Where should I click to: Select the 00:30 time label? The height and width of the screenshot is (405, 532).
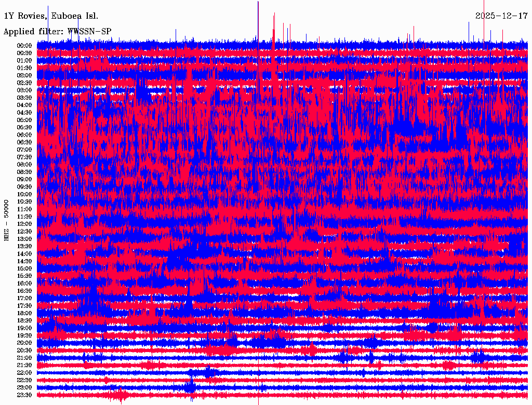tap(24, 53)
